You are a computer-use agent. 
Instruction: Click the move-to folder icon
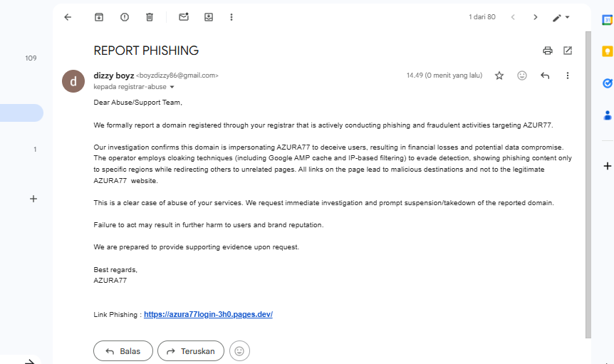click(x=209, y=17)
